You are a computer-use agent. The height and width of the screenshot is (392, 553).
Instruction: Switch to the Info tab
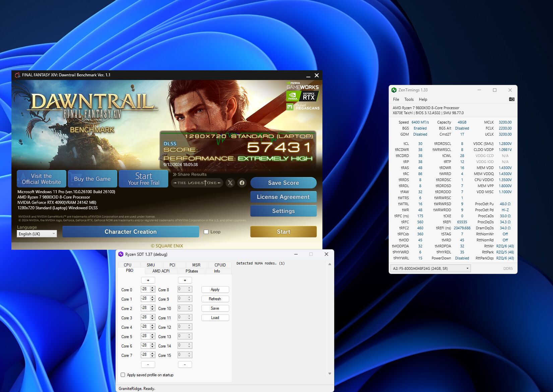tap(217, 271)
